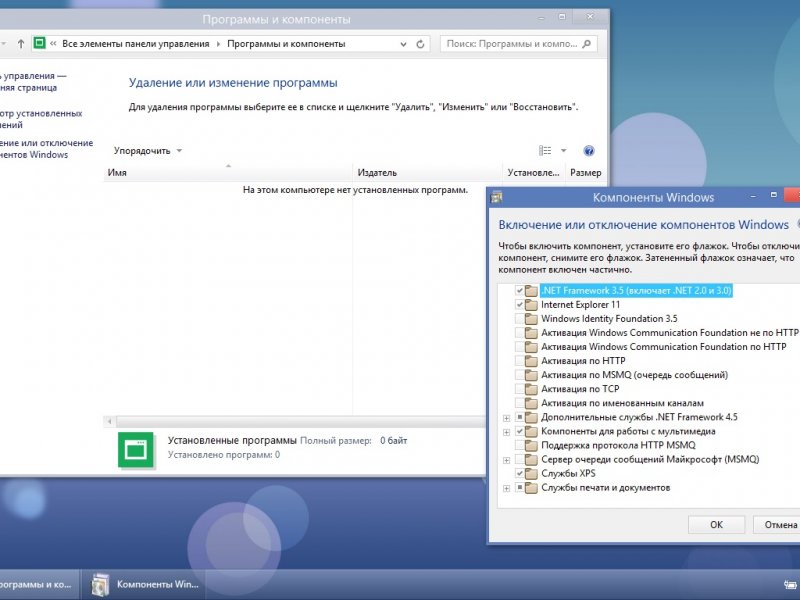The height and width of the screenshot is (600, 800).
Task: Click the Компоненты Windows title bar icon
Action: (496, 197)
